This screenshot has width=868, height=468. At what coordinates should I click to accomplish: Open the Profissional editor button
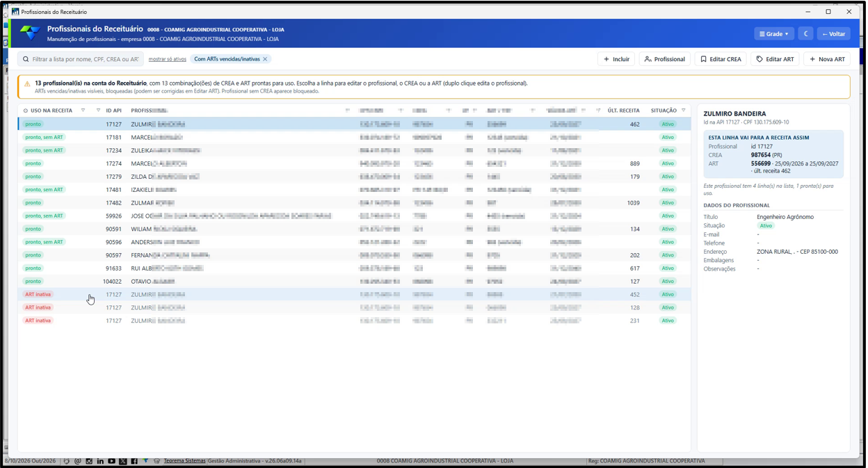[x=665, y=59]
